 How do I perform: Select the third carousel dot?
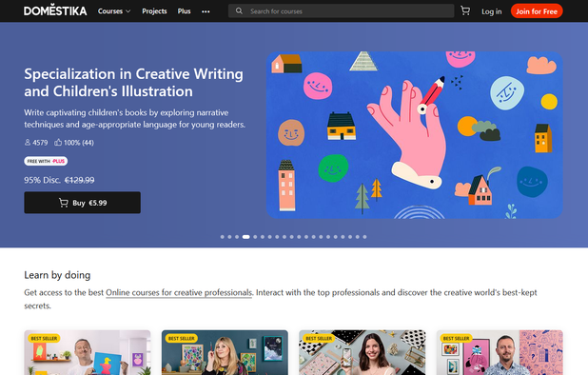[x=237, y=237]
